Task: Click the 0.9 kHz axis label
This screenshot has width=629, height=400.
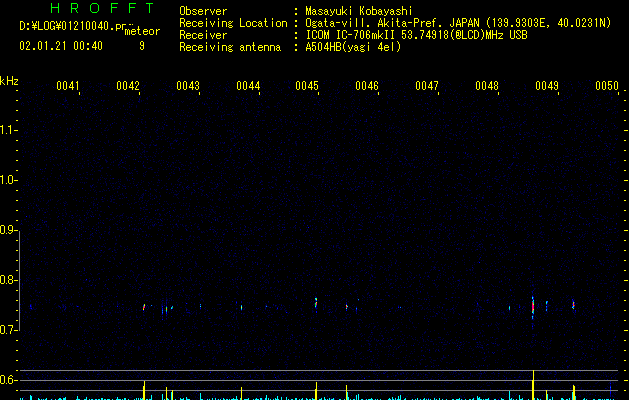Action: pos(8,230)
